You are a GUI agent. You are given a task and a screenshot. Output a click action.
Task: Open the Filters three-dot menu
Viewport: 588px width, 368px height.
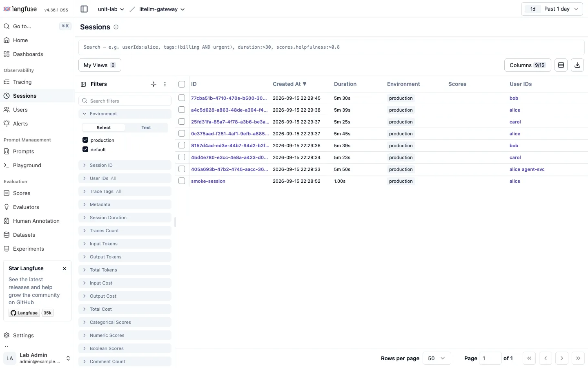[165, 84]
